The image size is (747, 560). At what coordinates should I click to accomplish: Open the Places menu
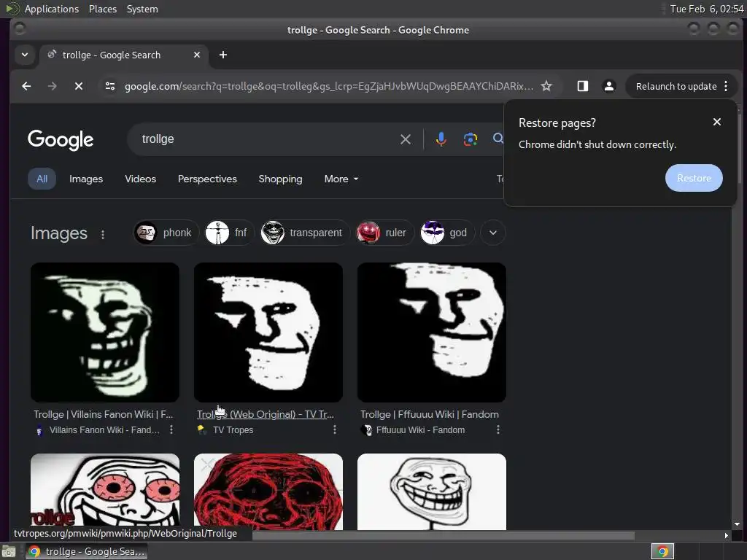point(103,9)
